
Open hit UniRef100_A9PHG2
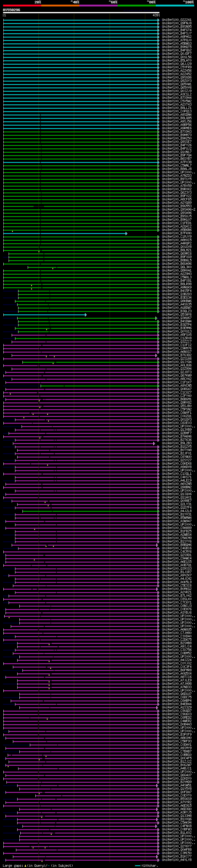click(177, 37)
